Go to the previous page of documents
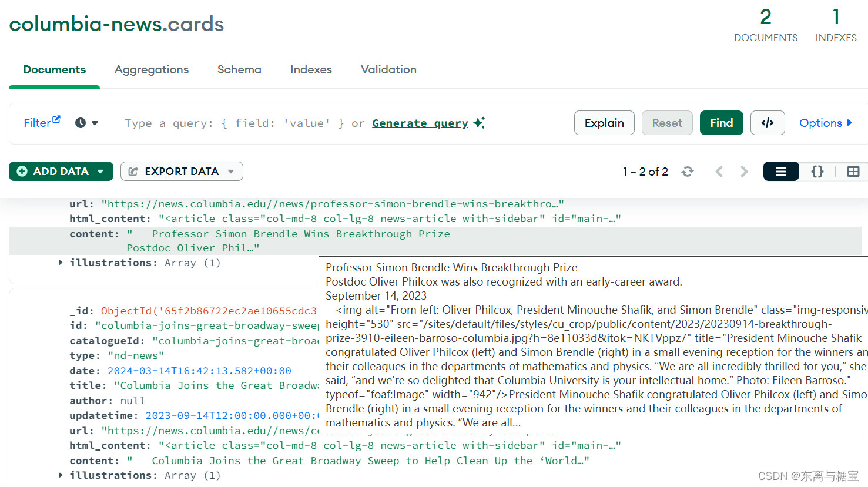The height and width of the screenshot is (487, 868). [x=719, y=172]
